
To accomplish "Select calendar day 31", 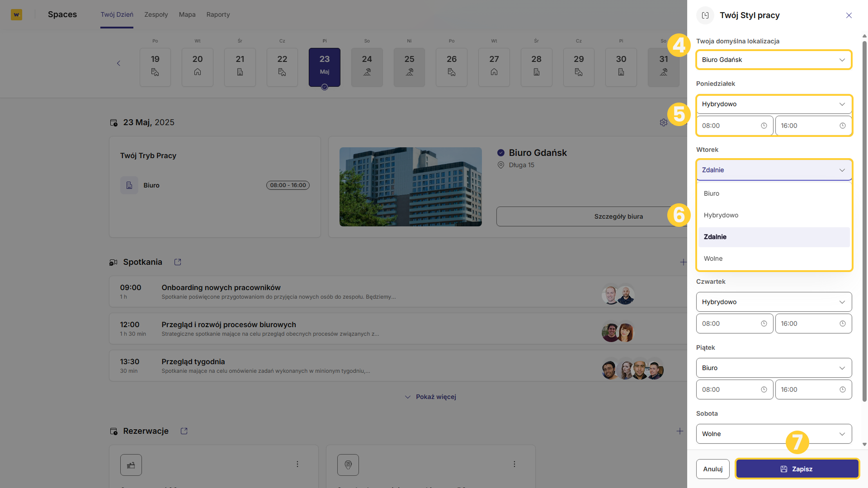I will coord(664,67).
